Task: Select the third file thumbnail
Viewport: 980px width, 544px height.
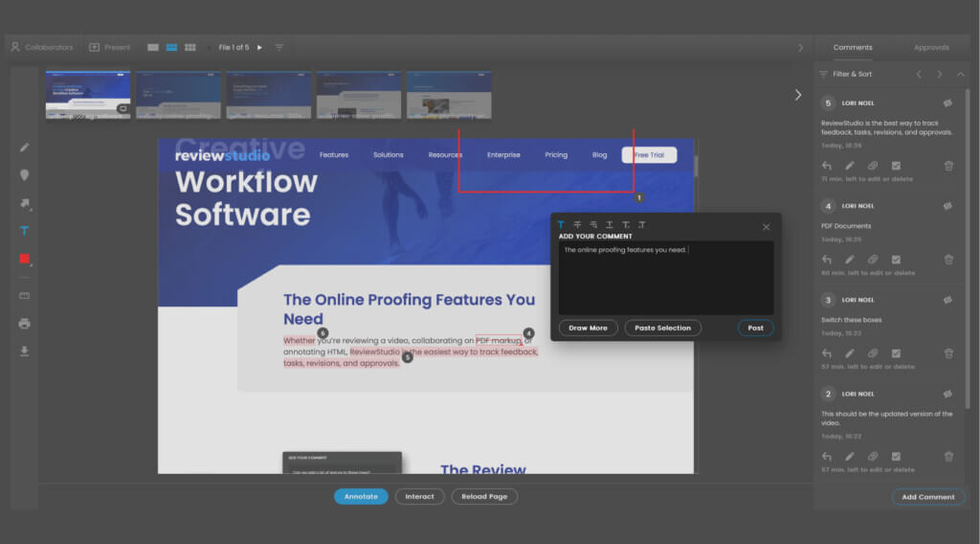Action: click(269, 95)
